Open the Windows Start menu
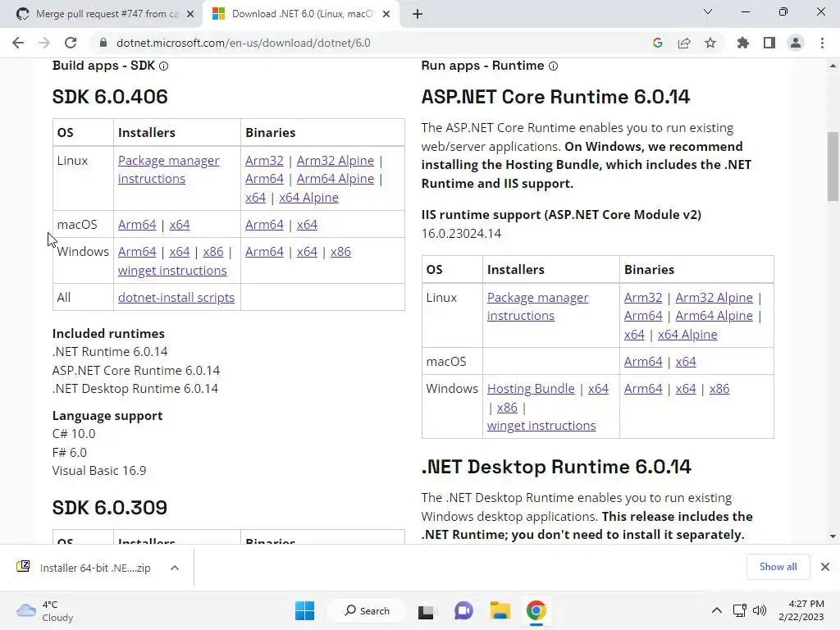840x630 pixels. pos(305,610)
